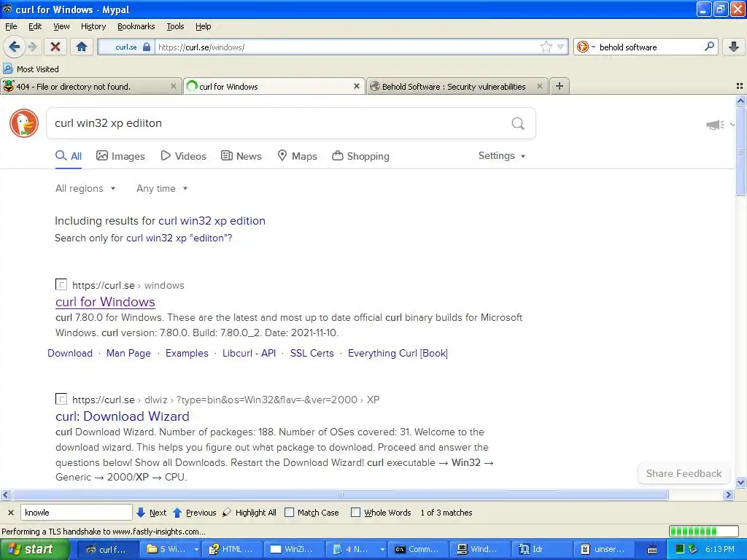Viewport: 747px width, 560px height.
Task: Click the horizontal scrollbar right arrow
Action: point(728,495)
